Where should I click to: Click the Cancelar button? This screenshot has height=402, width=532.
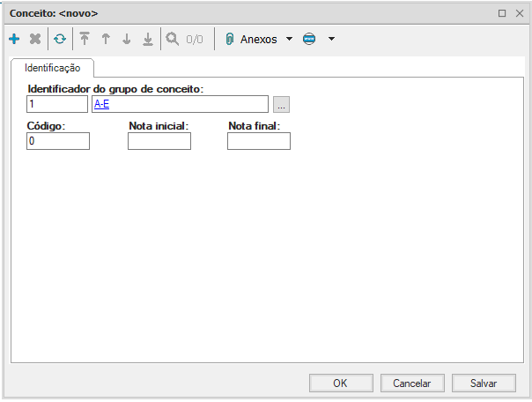411,383
